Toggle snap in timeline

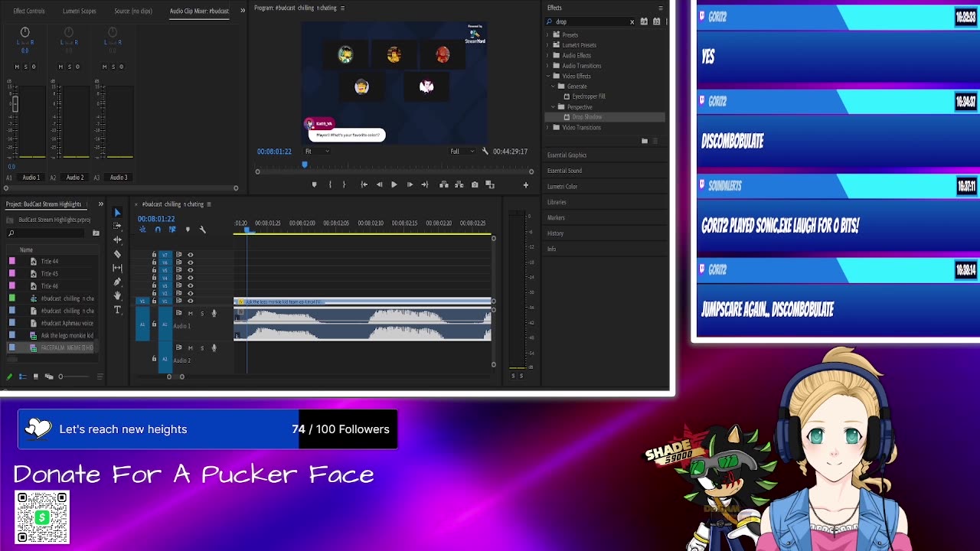click(157, 230)
